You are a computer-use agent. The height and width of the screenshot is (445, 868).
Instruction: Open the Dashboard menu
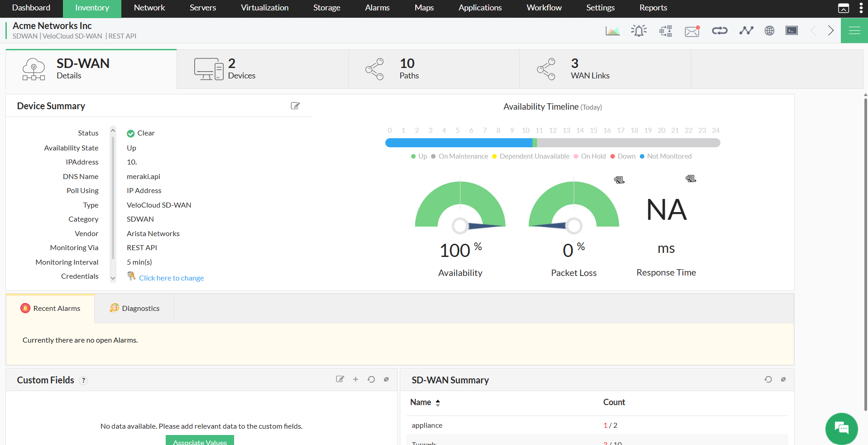coord(31,8)
